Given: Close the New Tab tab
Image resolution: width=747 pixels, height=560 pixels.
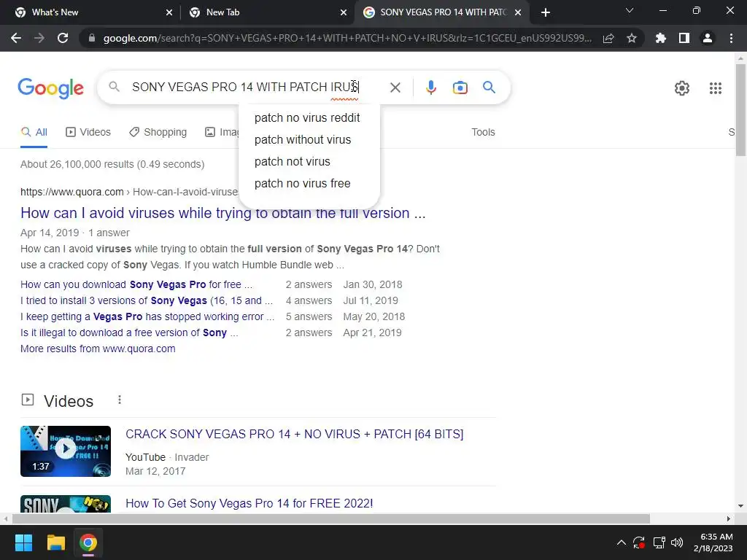Looking at the screenshot, I should [x=344, y=12].
